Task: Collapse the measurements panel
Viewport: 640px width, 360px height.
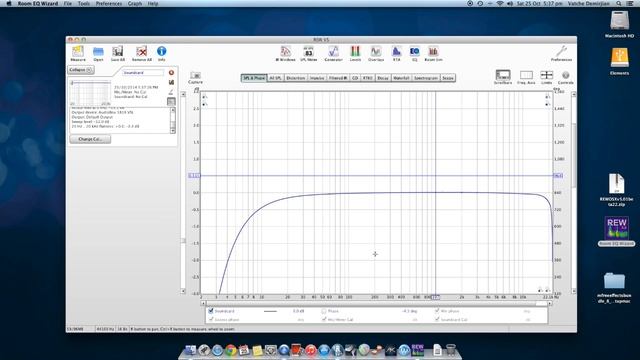Action: 81,70
